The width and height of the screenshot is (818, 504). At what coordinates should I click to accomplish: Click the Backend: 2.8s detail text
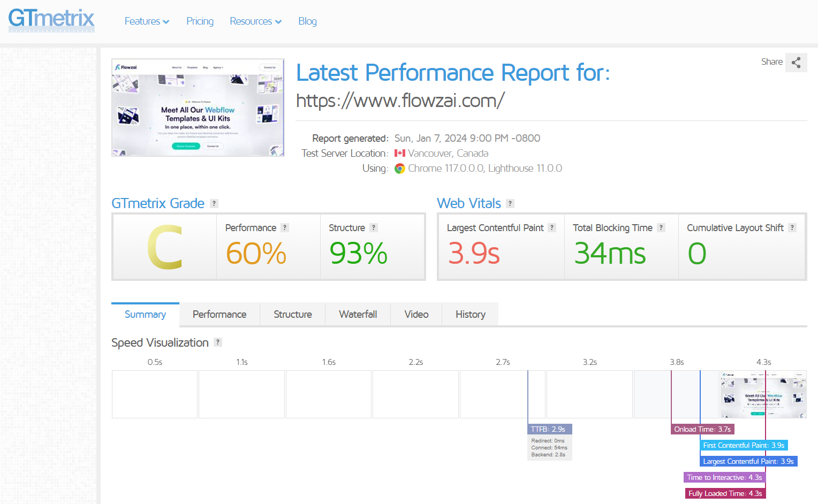[548, 455]
